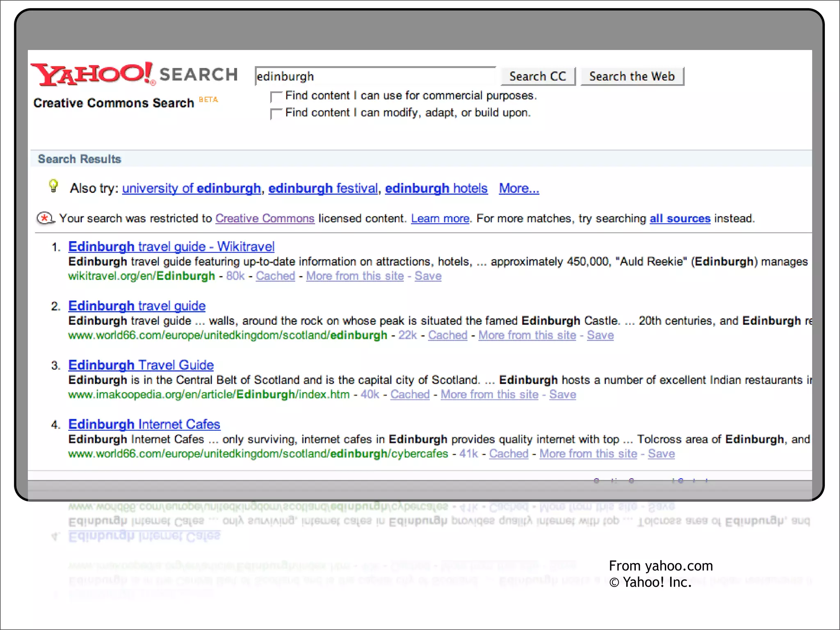840x630 pixels.
Task: Click the Learn more link
Action: coord(440,218)
